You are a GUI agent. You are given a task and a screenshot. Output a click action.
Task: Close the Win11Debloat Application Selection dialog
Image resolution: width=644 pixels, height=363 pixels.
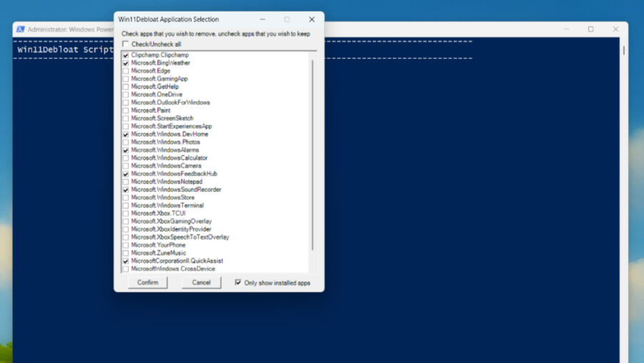point(311,19)
